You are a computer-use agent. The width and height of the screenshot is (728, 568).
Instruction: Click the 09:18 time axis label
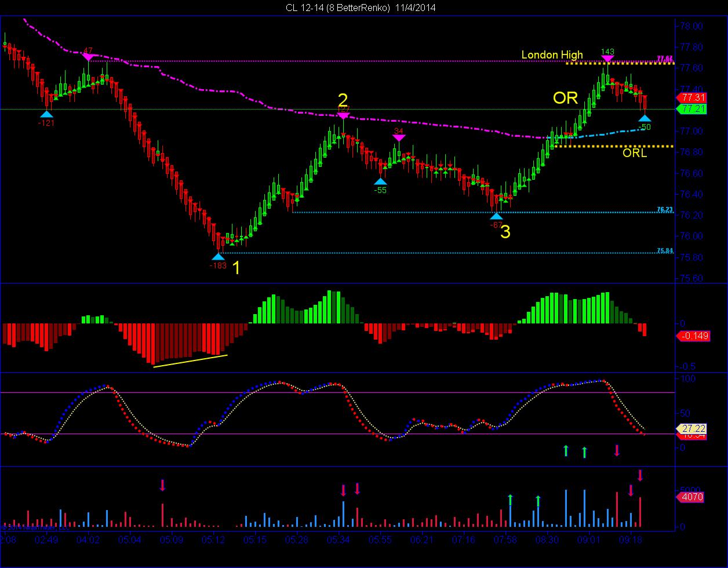pyautogui.click(x=631, y=540)
